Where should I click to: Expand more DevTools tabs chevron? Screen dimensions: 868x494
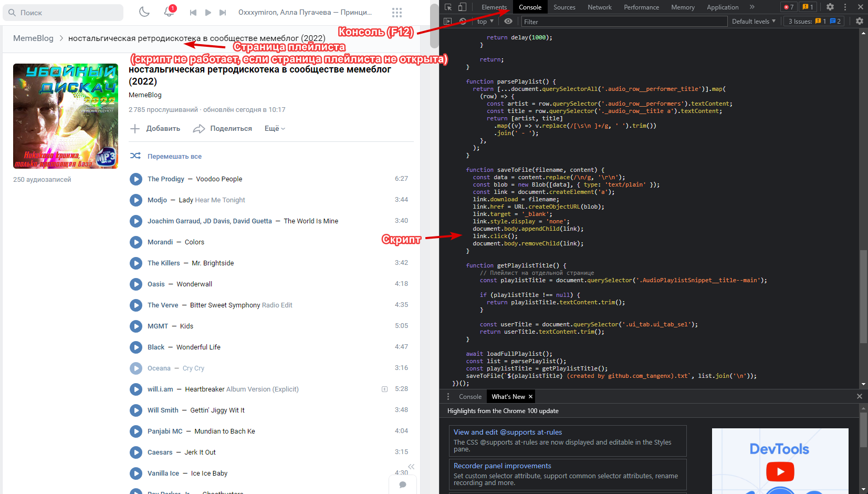pyautogui.click(x=752, y=7)
